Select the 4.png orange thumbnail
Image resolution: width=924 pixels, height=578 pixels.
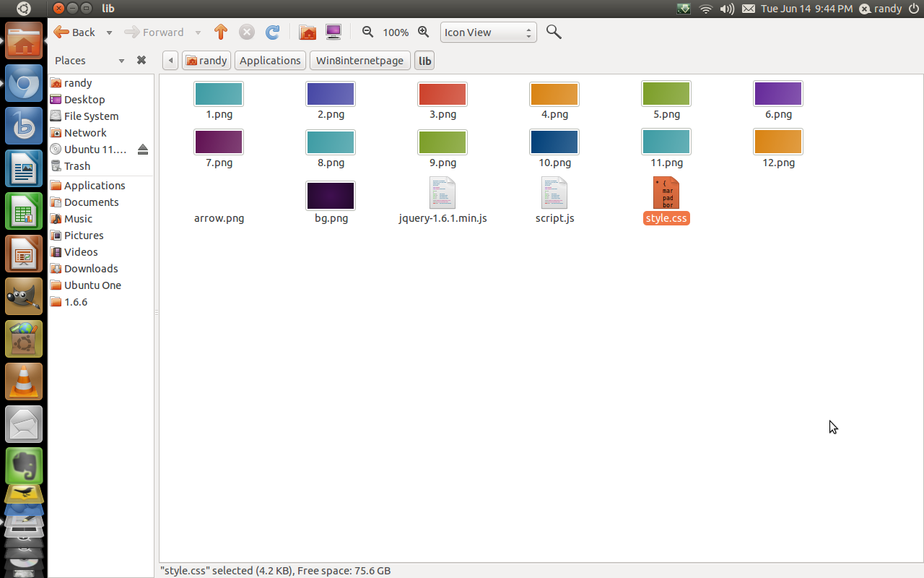coord(554,94)
